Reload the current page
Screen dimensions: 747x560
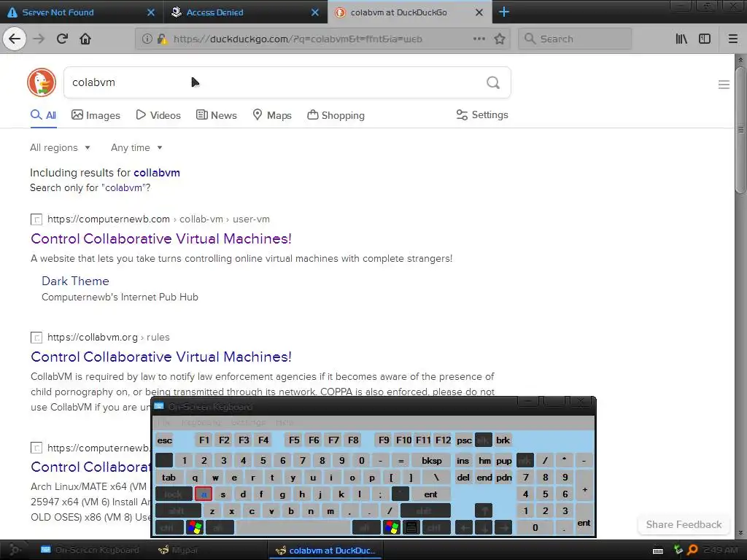click(62, 39)
